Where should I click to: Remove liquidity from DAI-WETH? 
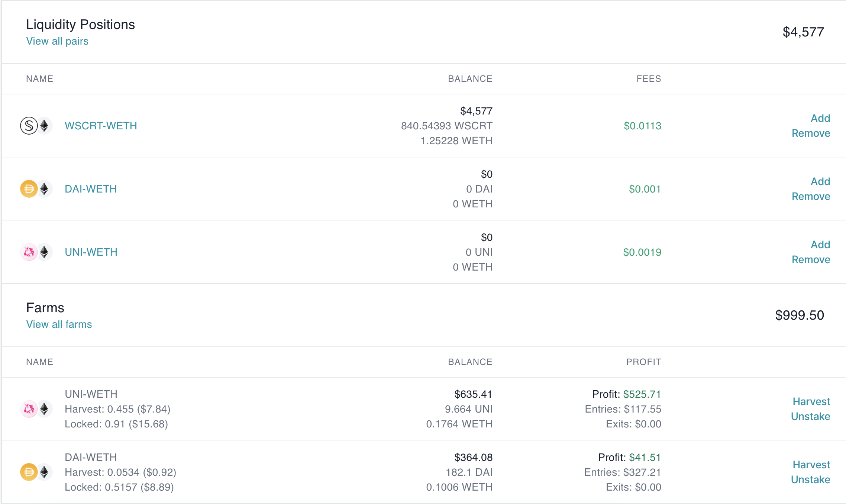click(811, 196)
